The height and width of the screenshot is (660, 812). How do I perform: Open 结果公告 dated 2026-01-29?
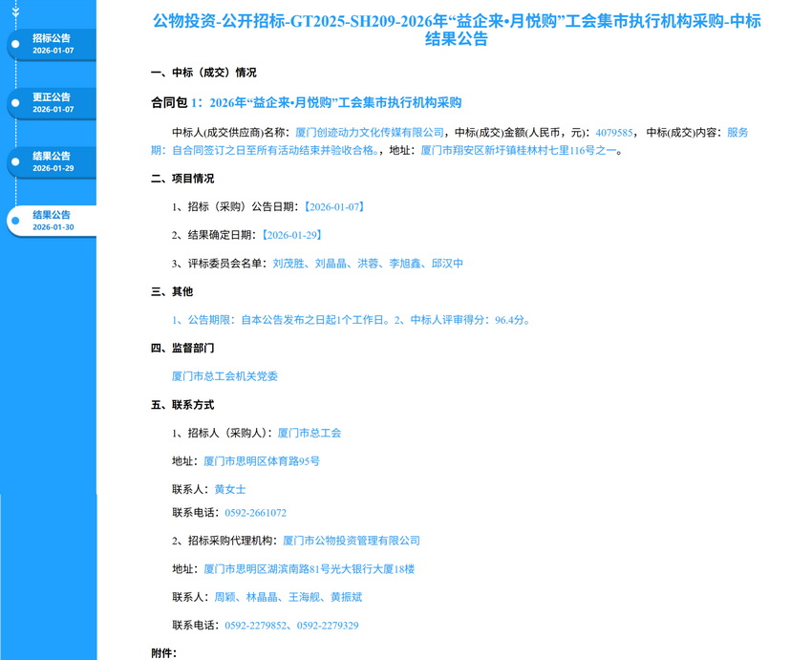tap(53, 162)
